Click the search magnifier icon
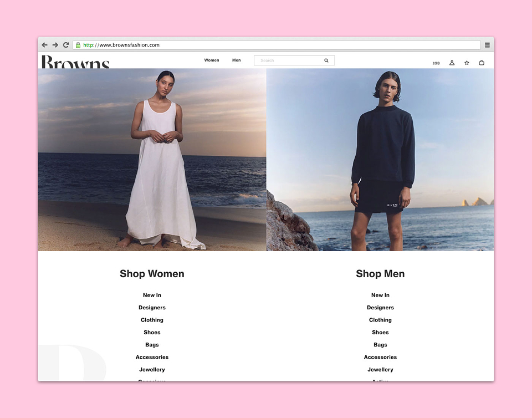 click(x=326, y=60)
